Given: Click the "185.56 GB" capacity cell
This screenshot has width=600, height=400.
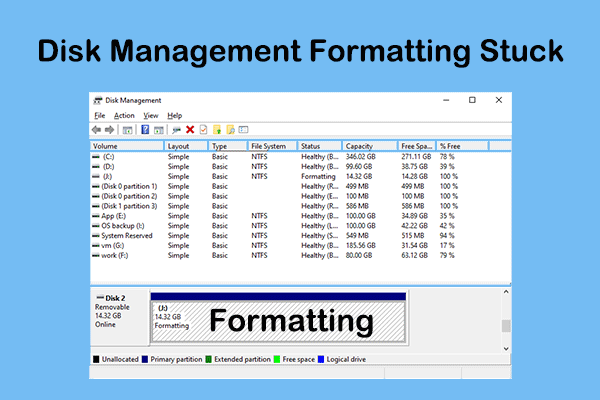Looking at the screenshot, I should (x=361, y=245).
